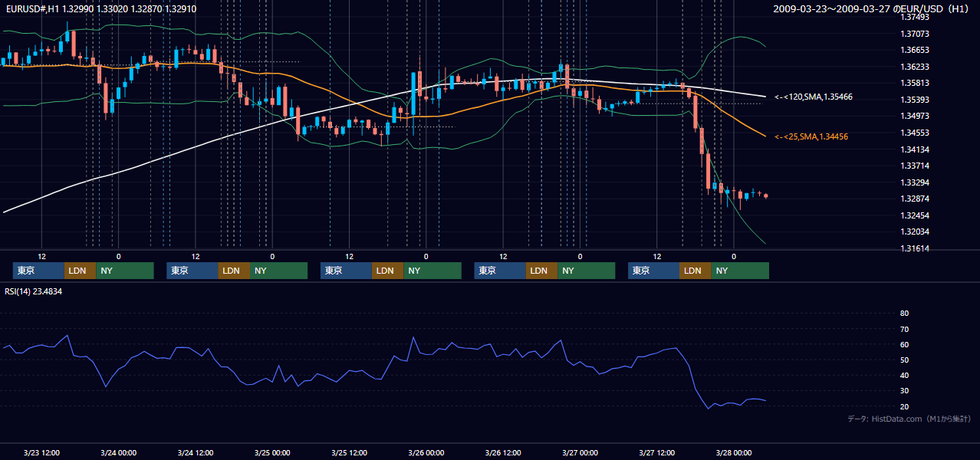Select time label '3/25 12:00'
This screenshot has width=980, height=460.
[x=349, y=452]
